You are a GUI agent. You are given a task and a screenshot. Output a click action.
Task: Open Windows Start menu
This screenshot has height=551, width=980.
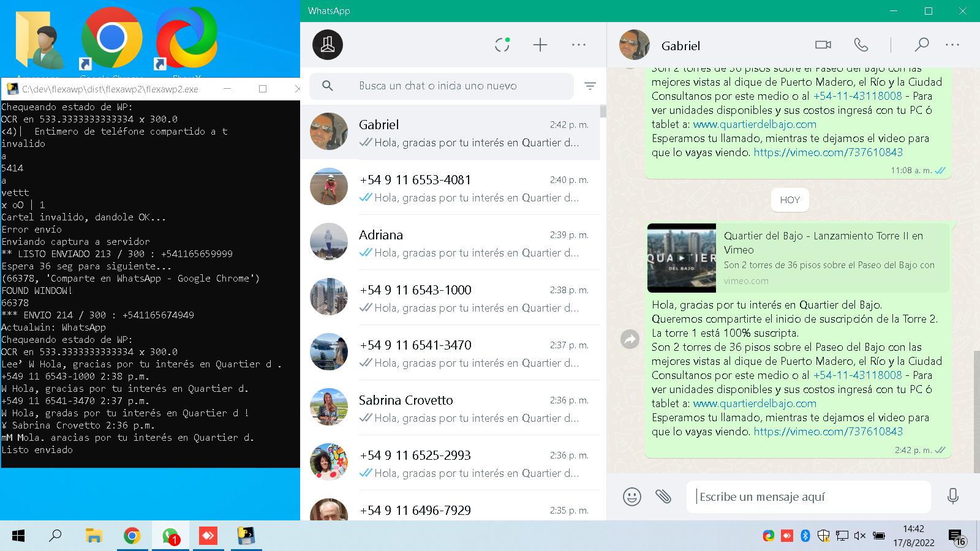pyautogui.click(x=18, y=536)
